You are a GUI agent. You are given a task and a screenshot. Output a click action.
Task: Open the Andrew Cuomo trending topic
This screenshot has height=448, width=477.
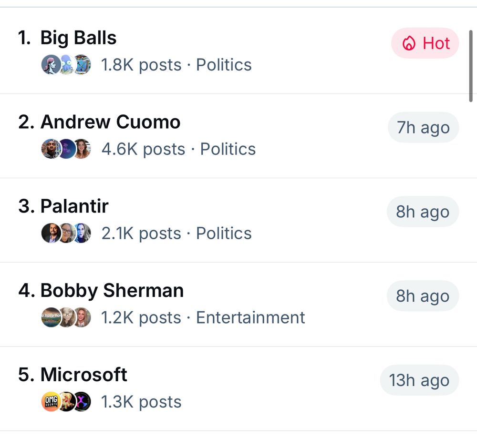238,136
